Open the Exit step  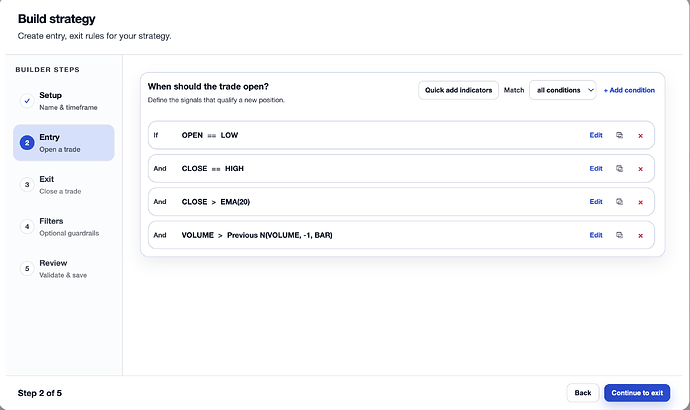coord(64,185)
